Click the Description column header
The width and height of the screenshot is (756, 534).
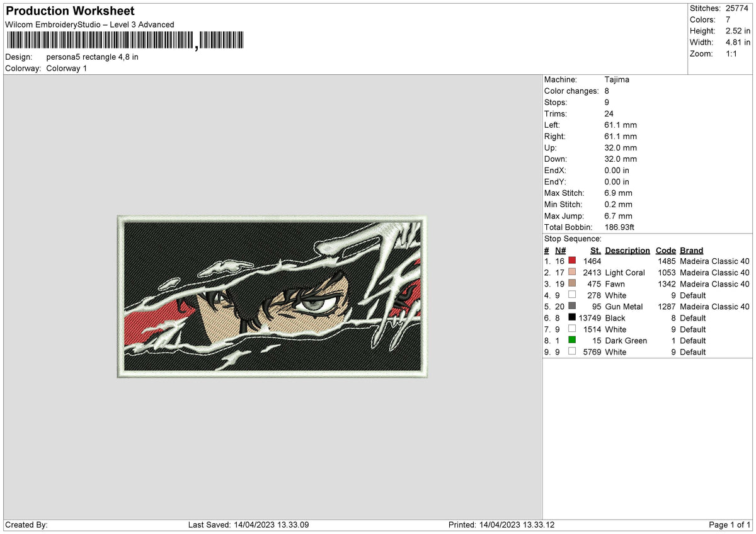click(627, 250)
